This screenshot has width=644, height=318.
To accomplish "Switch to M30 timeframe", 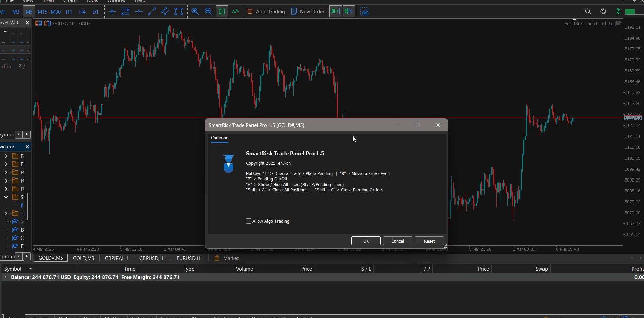I will [x=56, y=12].
